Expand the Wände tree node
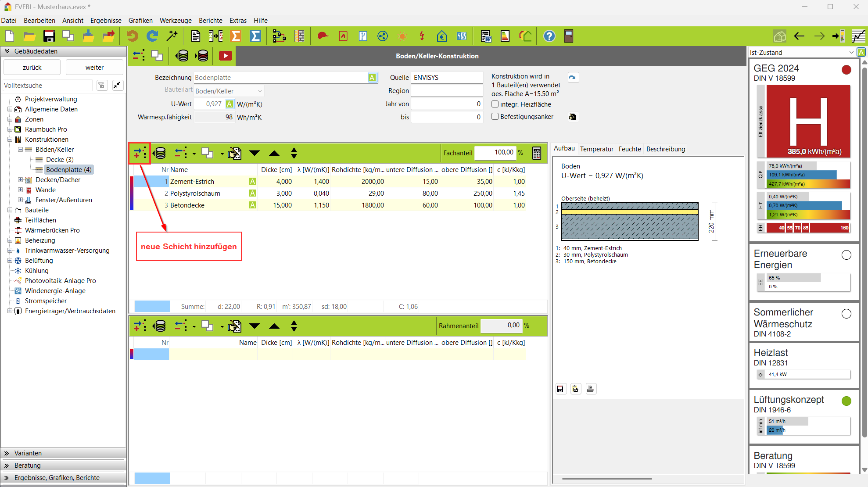 point(20,190)
